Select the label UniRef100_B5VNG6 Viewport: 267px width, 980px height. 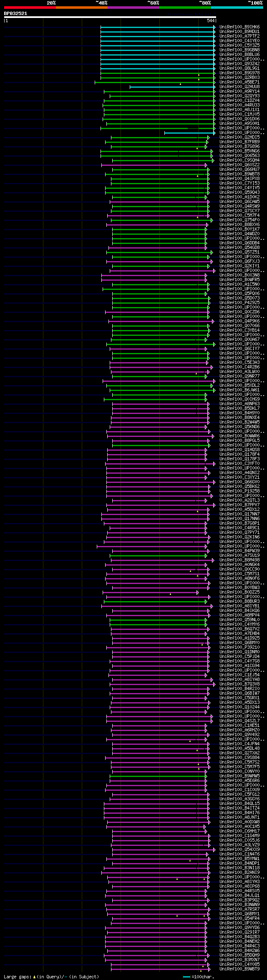239,151
